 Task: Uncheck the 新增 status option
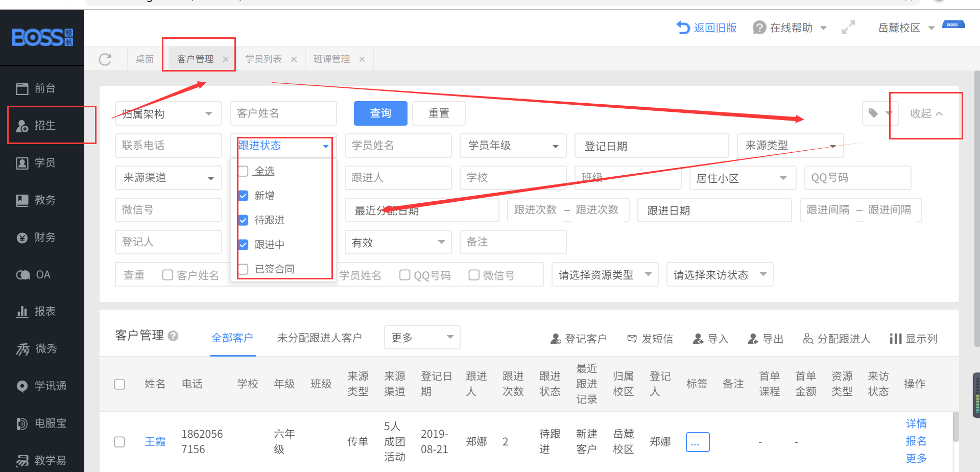pyautogui.click(x=244, y=196)
